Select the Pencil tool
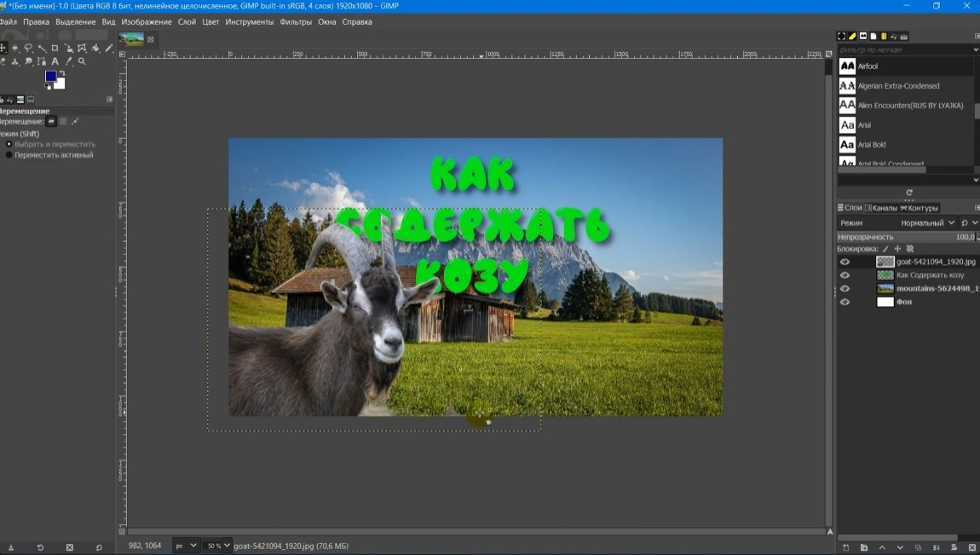The image size is (980, 555). point(109,48)
